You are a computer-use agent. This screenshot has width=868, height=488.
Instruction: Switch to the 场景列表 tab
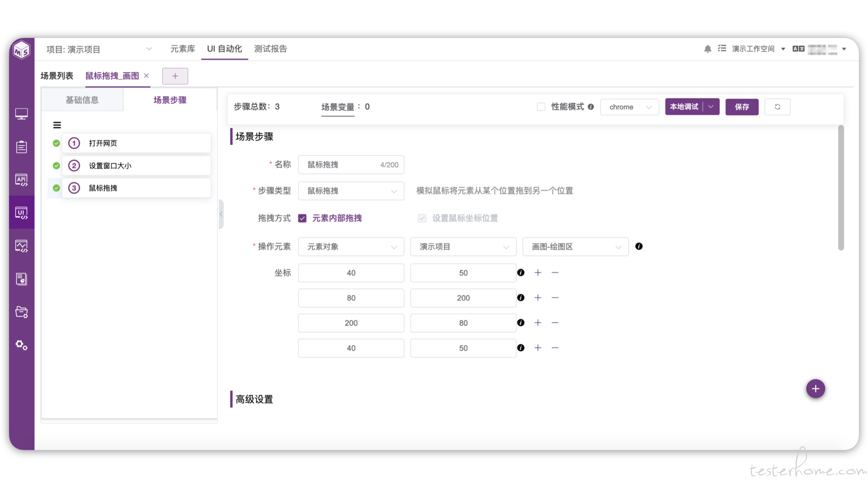[57, 76]
